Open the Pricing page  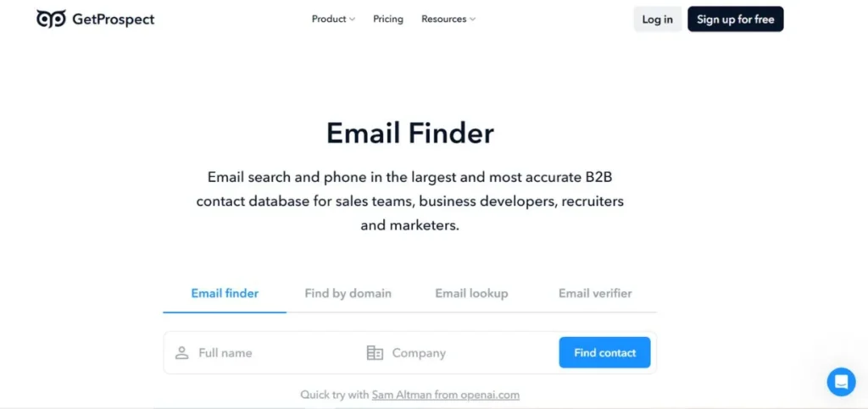(x=388, y=19)
